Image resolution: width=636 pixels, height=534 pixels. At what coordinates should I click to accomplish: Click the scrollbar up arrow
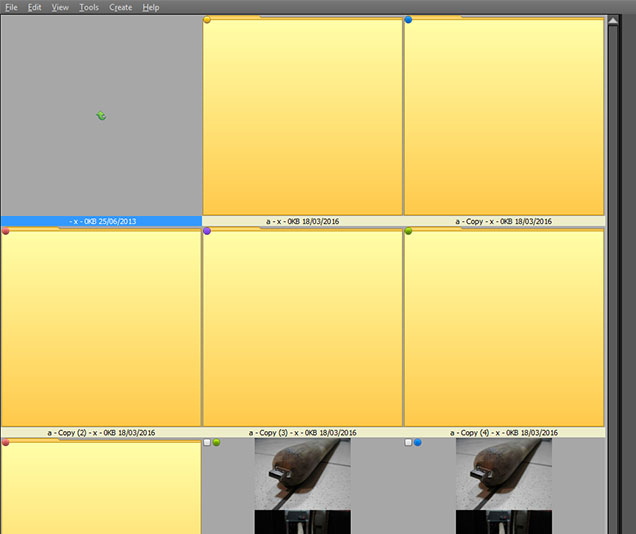tap(613, 21)
